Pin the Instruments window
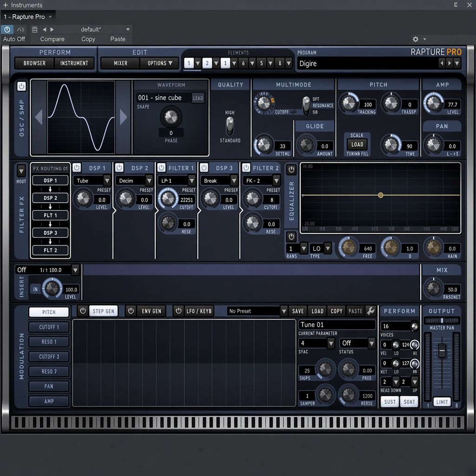 pos(456,5)
